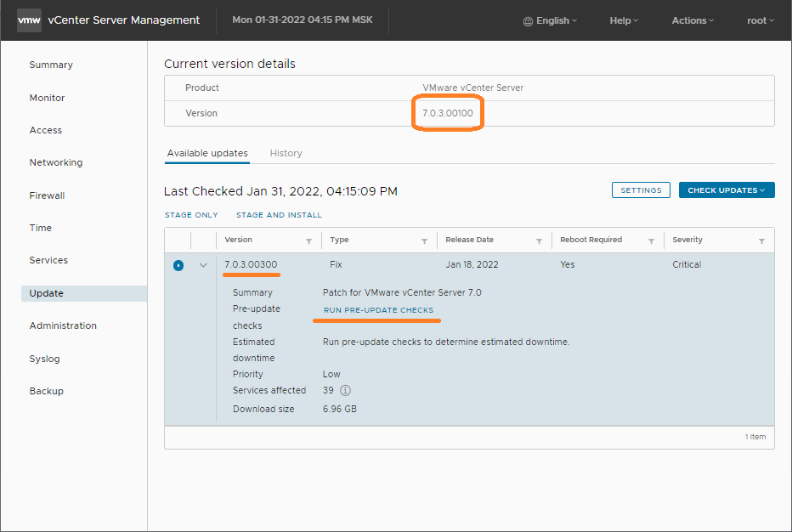
Task: Open the Help dropdown menu
Action: [x=624, y=20]
